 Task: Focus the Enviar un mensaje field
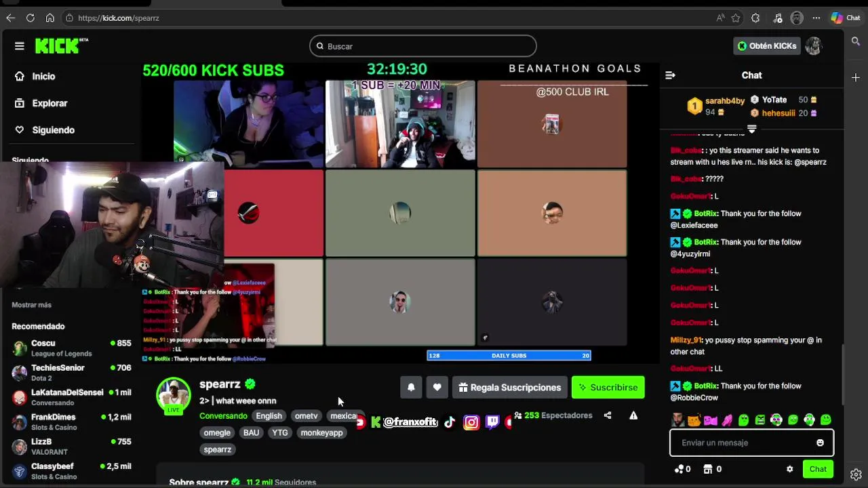pos(751,443)
